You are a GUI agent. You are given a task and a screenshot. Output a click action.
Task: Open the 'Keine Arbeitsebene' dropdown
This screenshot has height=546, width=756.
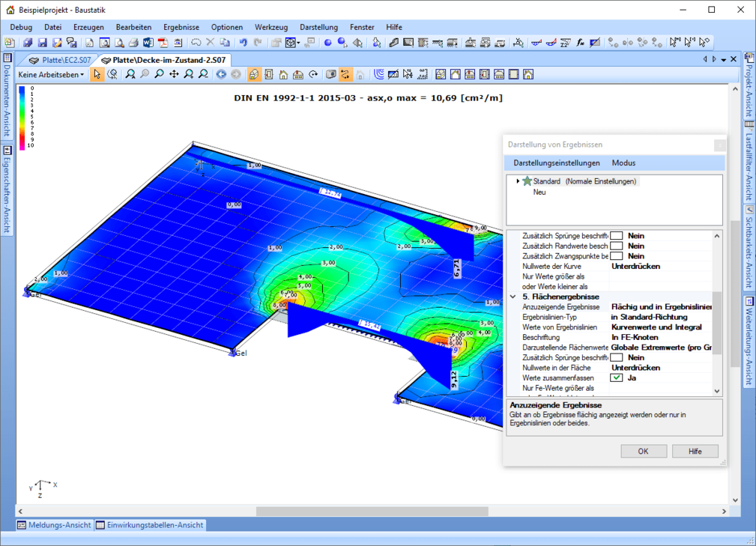click(52, 74)
